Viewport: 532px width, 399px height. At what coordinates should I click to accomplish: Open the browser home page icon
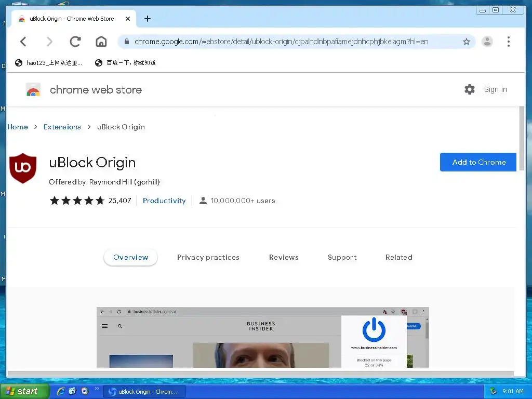pyautogui.click(x=101, y=42)
